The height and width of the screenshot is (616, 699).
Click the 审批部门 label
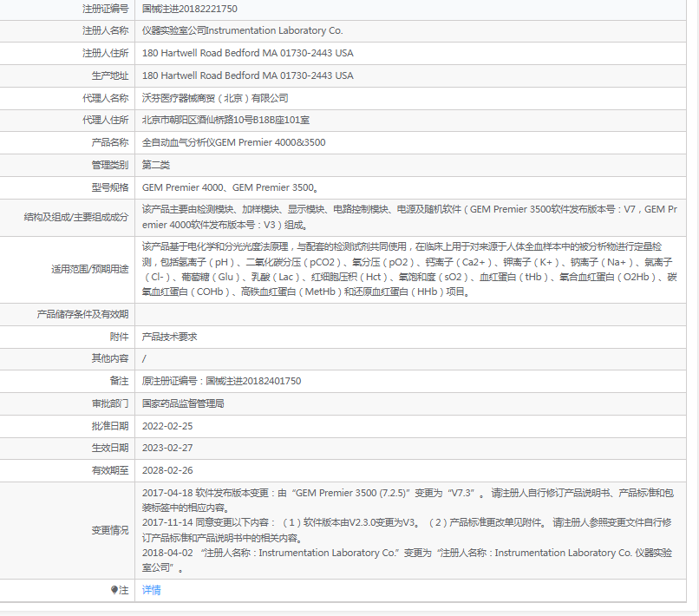[x=110, y=403]
